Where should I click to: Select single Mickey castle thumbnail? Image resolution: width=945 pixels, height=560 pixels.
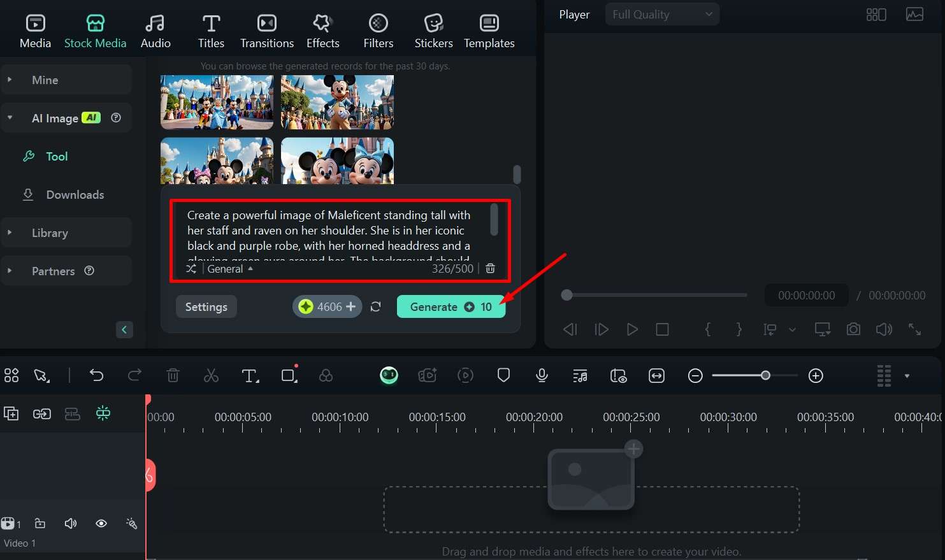point(337,102)
